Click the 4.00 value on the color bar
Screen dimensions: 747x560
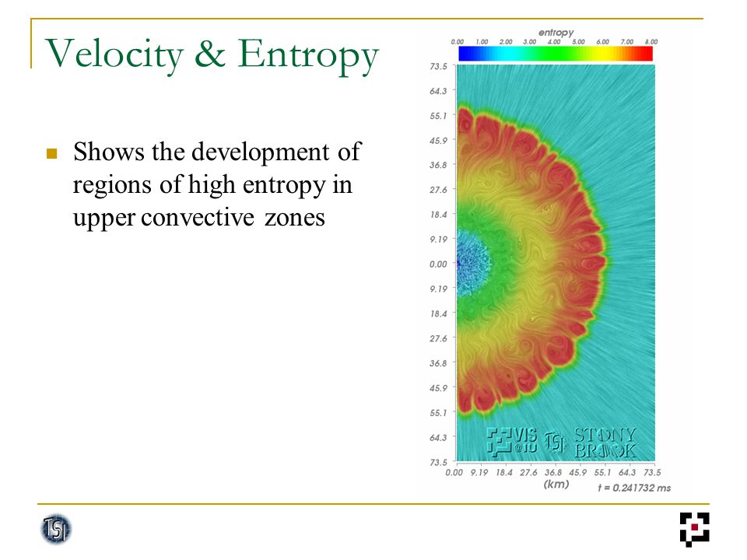tap(553, 42)
